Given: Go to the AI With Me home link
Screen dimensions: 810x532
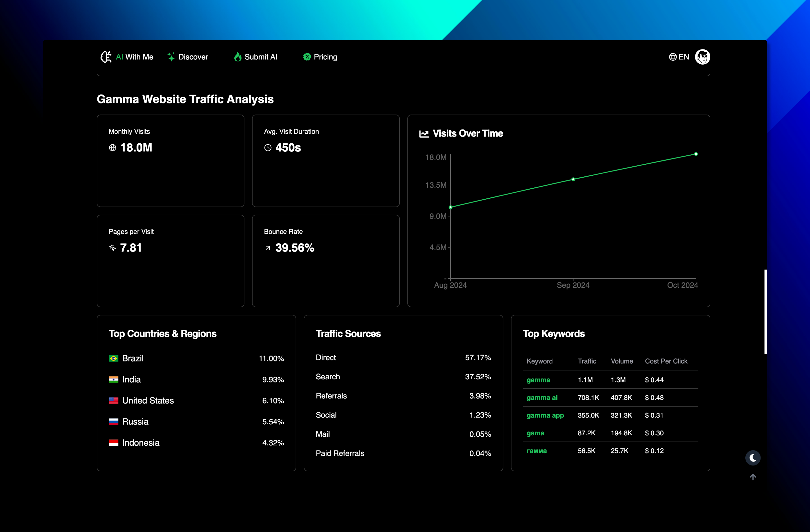Looking at the screenshot, I should [x=127, y=57].
